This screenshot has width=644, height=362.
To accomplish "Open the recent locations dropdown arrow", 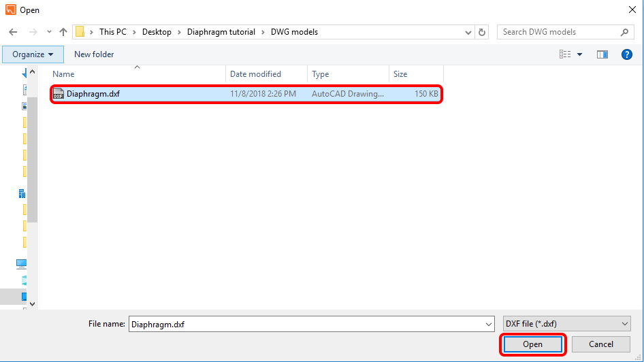I will (x=49, y=32).
